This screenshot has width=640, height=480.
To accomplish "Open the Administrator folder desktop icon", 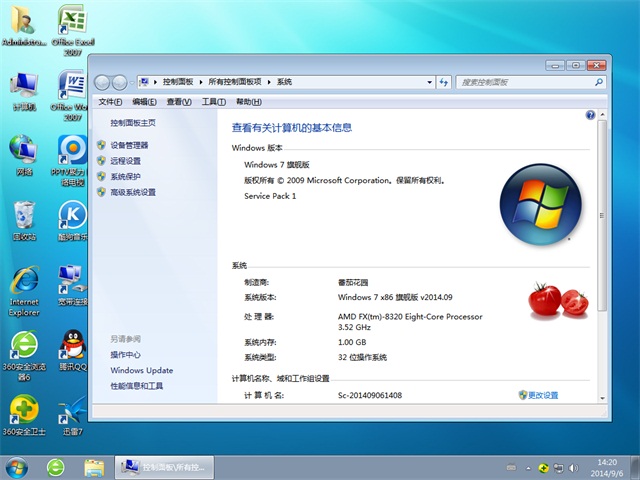I will click(23, 24).
